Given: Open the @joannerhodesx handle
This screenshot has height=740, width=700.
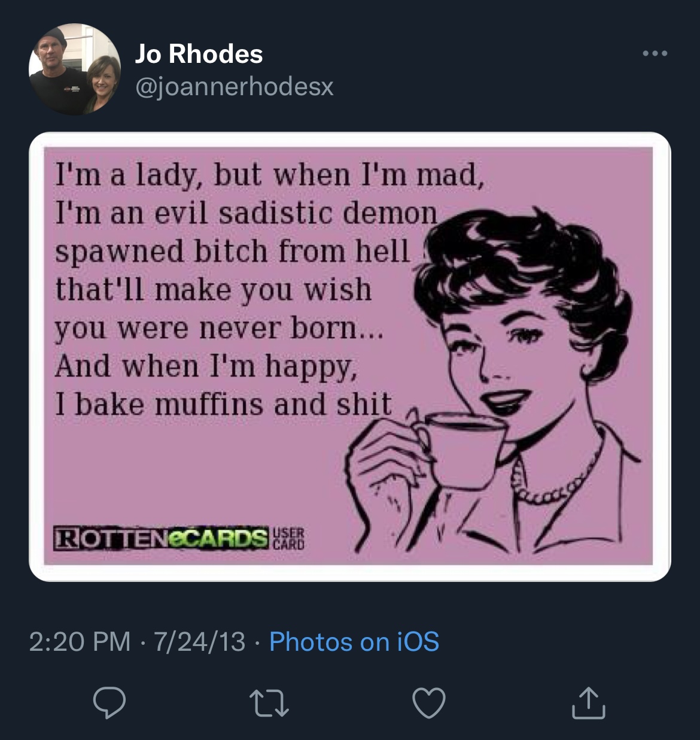Looking at the screenshot, I should (x=234, y=87).
